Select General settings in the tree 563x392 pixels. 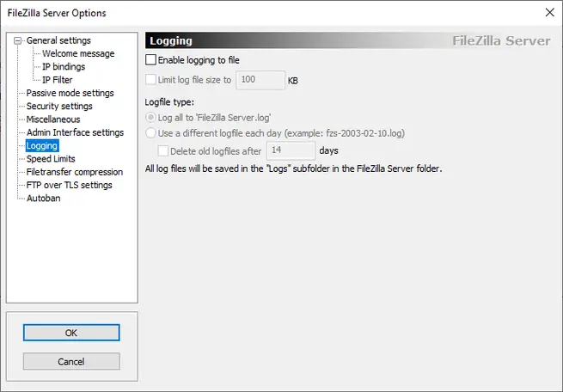(58, 40)
